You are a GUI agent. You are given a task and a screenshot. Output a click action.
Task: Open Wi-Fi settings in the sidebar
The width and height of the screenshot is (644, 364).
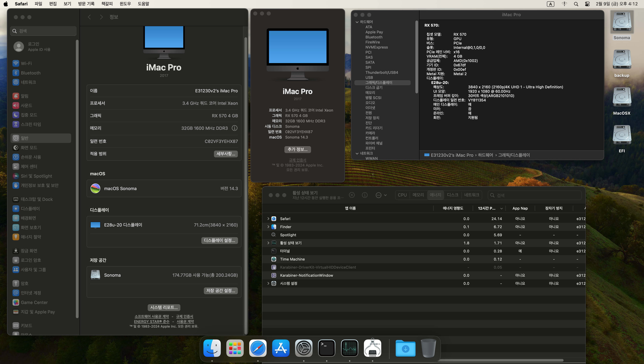point(41,64)
